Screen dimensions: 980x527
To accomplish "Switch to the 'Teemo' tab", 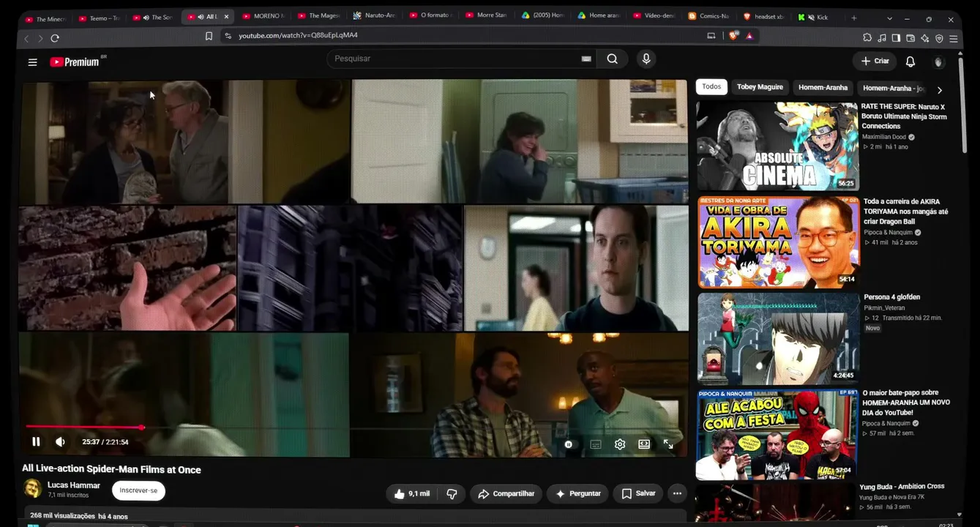I will (99, 18).
